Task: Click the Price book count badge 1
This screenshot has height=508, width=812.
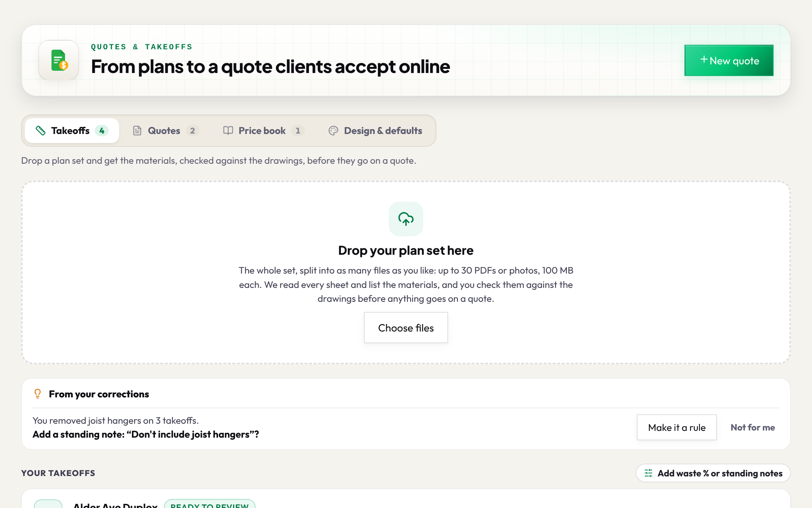Action: click(298, 131)
